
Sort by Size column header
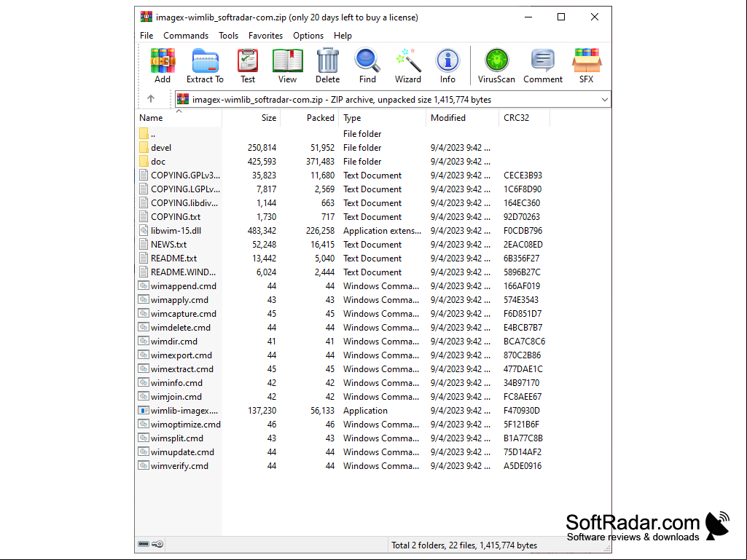[251, 118]
